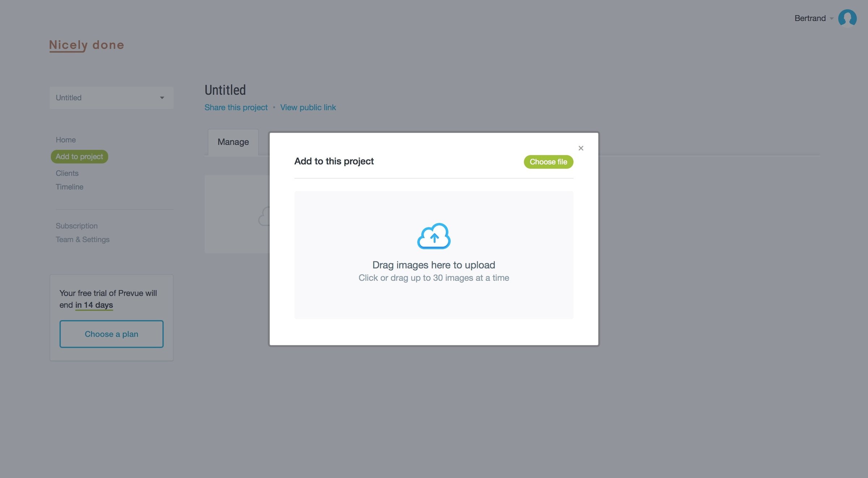Click the drag images upload drop zone
Viewport: 868px width, 478px height.
434,255
